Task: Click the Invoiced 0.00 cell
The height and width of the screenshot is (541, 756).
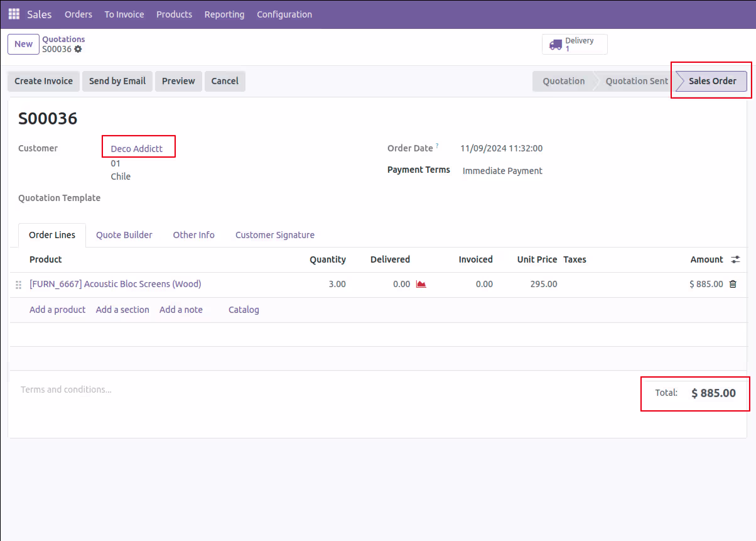Action: point(484,284)
